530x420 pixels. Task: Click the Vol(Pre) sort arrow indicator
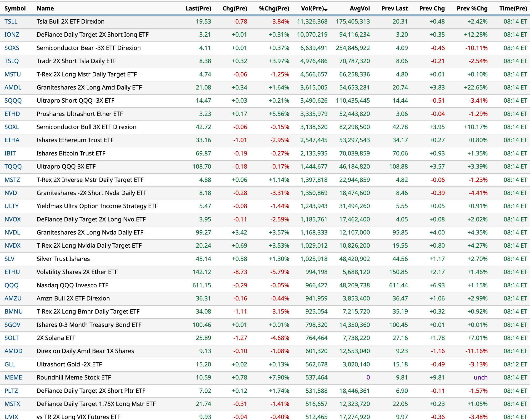[x=326, y=10]
